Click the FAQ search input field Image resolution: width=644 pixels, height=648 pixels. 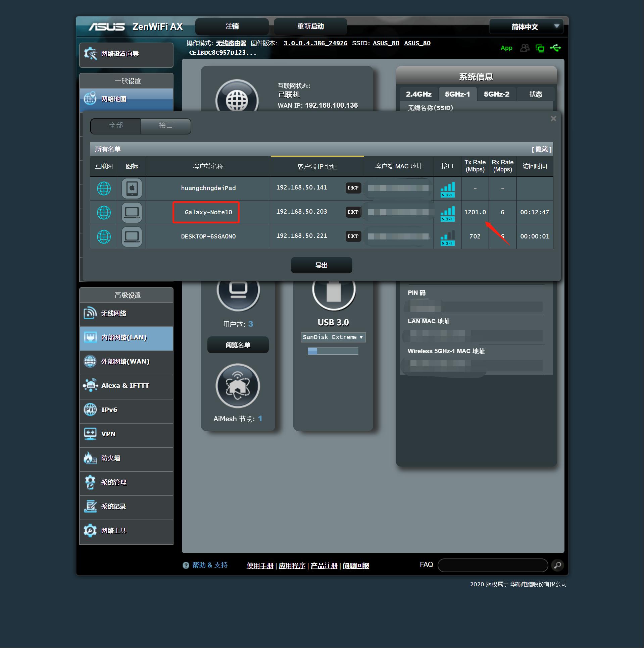tap(493, 565)
